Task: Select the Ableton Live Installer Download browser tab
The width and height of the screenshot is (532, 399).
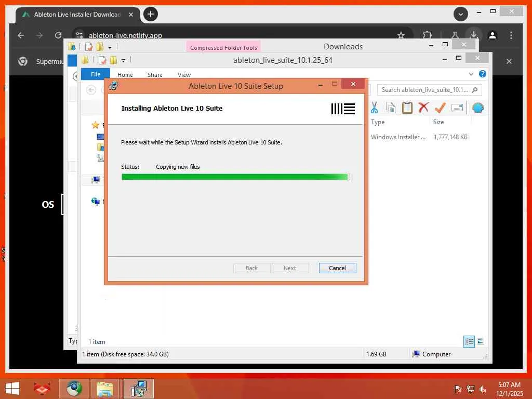Action: (77, 14)
